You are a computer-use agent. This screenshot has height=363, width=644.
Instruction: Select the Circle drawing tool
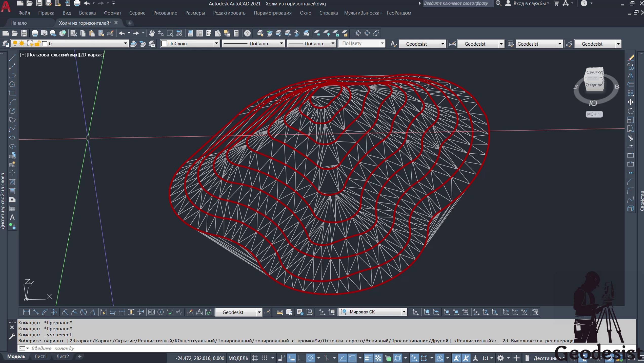(x=12, y=111)
